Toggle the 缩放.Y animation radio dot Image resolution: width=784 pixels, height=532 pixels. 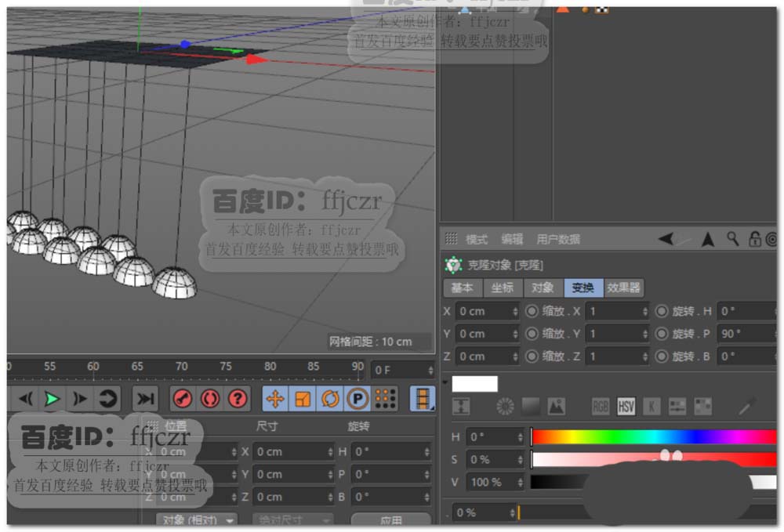[x=532, y=333]
